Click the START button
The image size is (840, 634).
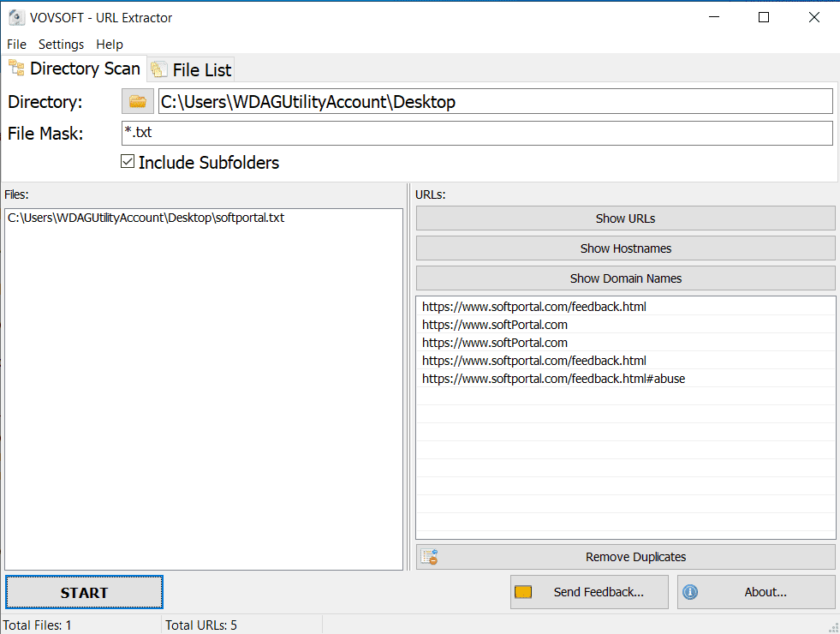[x=84, y=592]
